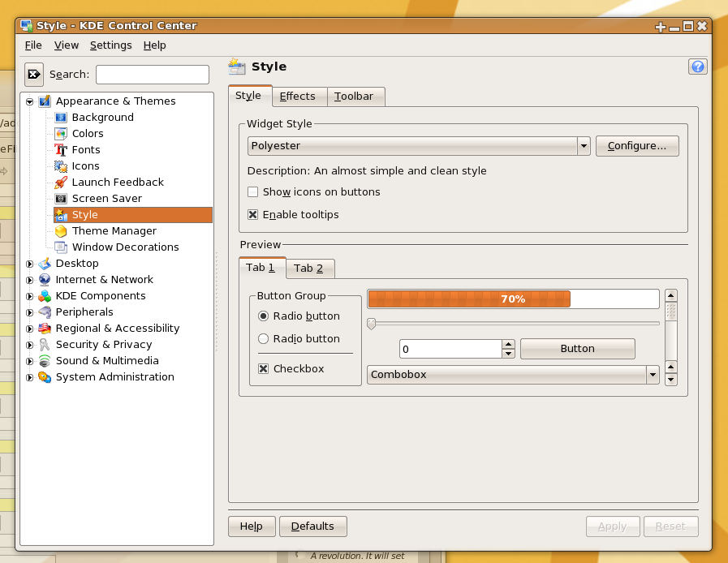Select the Colors palette icon

click(x=61, y=134)
